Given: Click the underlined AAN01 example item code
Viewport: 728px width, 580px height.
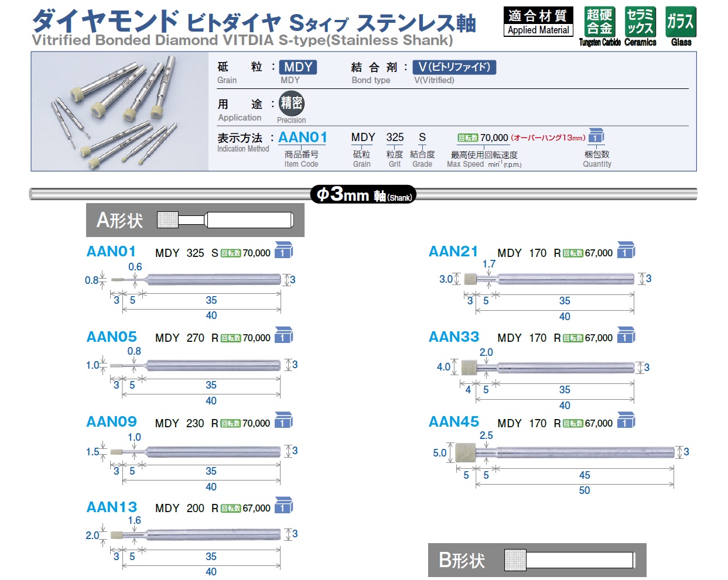Looking at the screenshot, I should [x=303, y=138].
